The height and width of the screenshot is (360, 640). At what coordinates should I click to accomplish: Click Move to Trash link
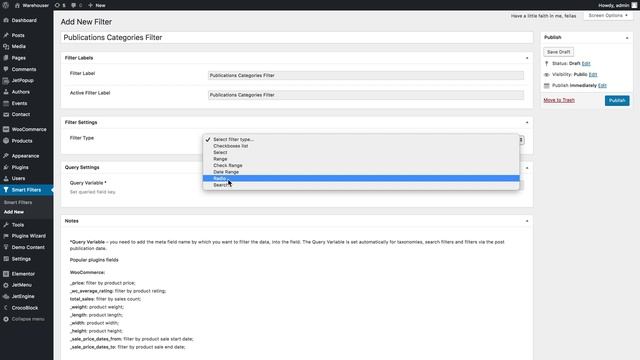tap(559, 100)
